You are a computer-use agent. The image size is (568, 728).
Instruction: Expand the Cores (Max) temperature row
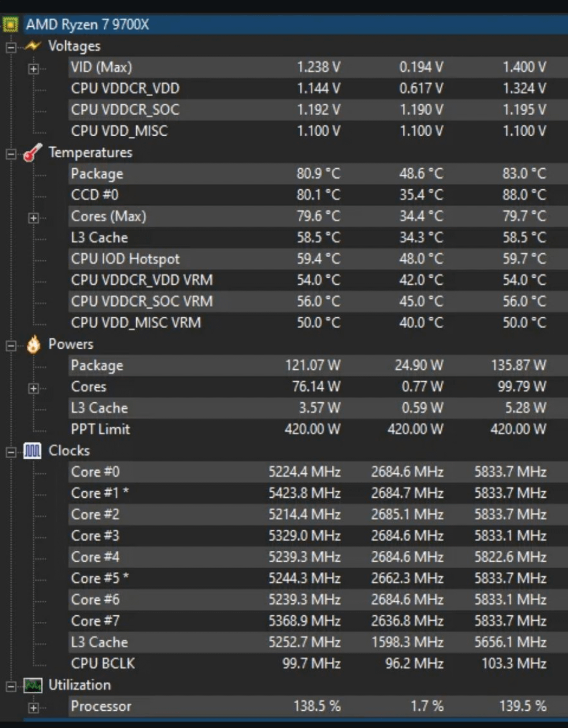(33, 218)
